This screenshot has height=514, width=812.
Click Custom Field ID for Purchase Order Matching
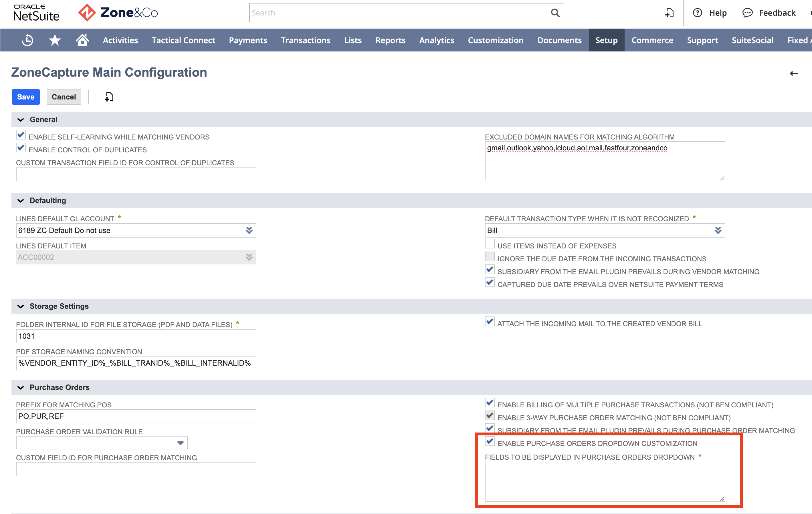pos(136,469)
